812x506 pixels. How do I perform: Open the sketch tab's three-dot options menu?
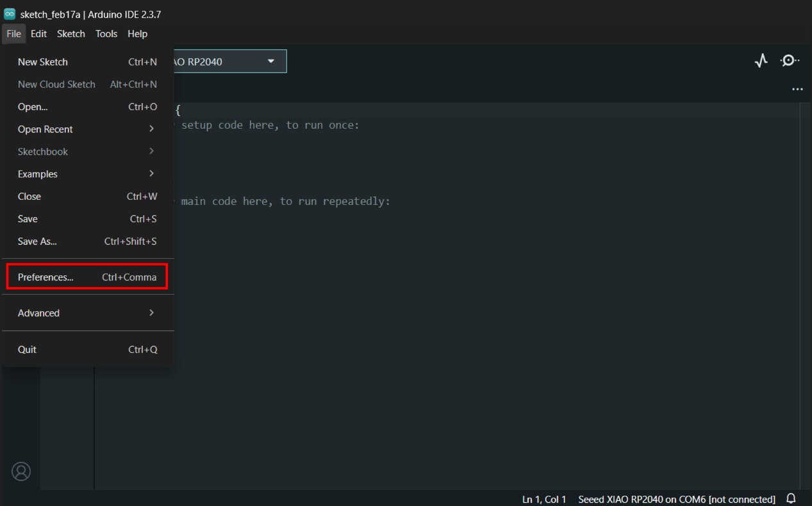click(797, 89)
